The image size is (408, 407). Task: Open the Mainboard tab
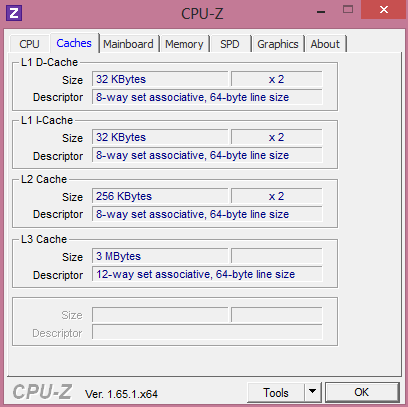point(128,44)
